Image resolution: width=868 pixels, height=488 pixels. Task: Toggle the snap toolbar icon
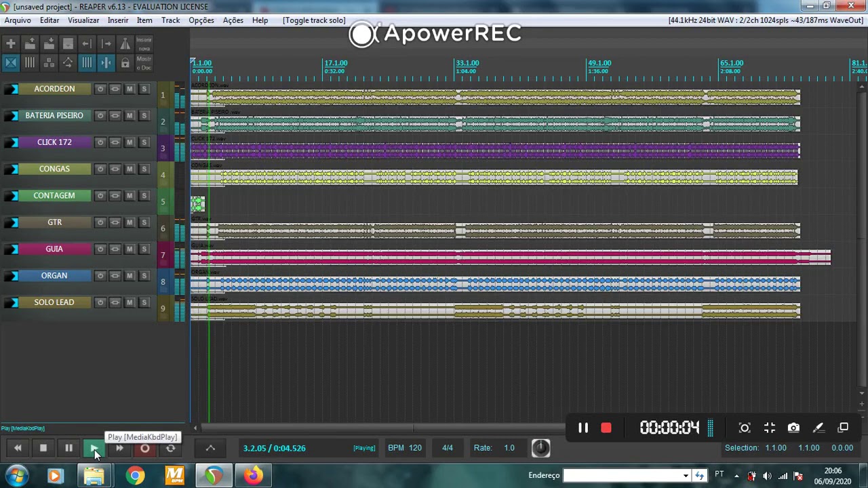[x=106, y=62]
